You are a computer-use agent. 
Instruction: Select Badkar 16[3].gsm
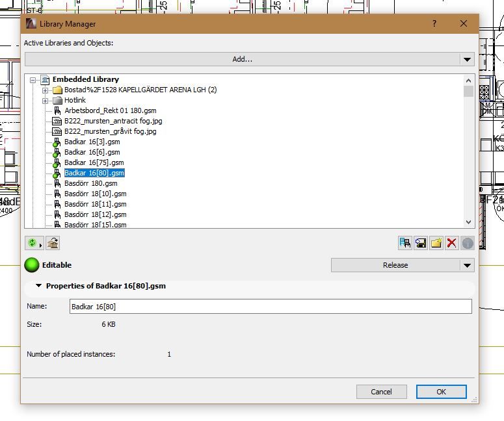[92, 142]
